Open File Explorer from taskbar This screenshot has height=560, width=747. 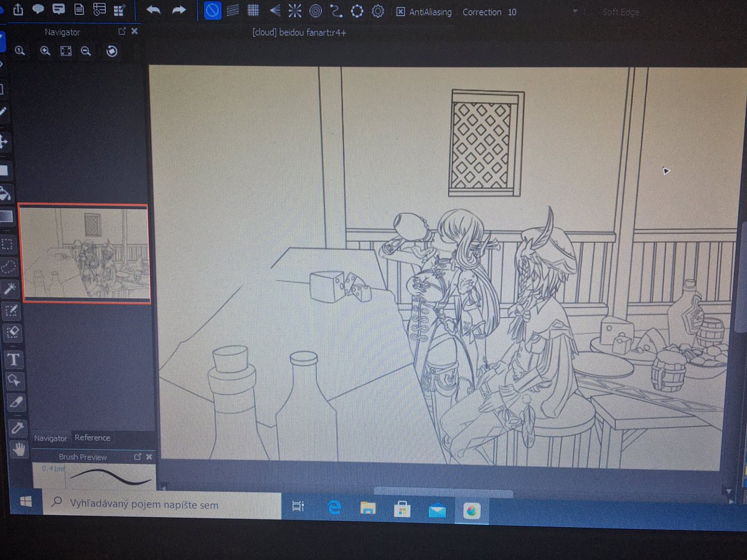(x=369, y=509)
